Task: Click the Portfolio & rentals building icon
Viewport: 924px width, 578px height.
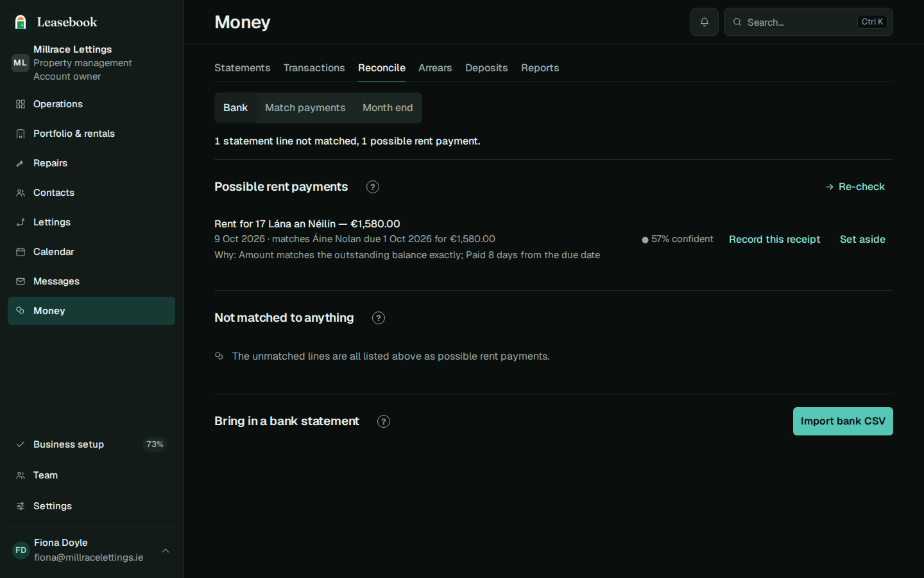Action: [x=21, y=134]
